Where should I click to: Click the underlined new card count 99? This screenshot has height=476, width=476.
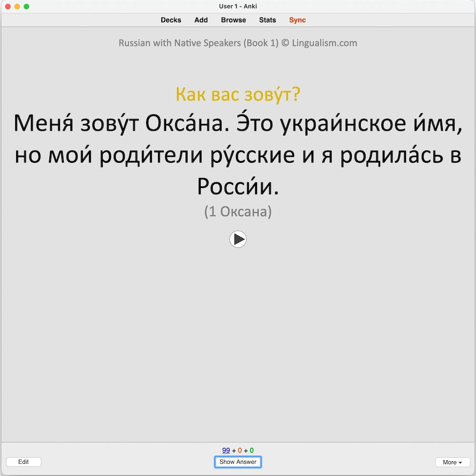click(226, 450)
